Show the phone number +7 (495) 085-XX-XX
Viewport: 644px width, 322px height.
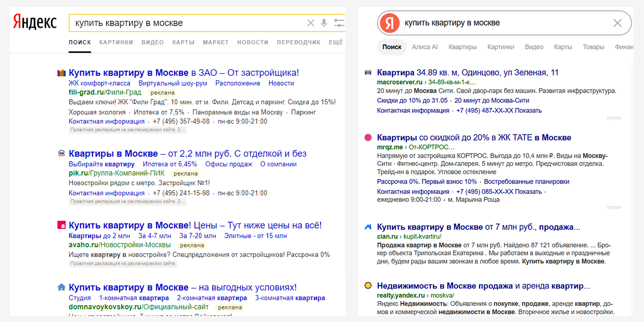tap(499, 192)
